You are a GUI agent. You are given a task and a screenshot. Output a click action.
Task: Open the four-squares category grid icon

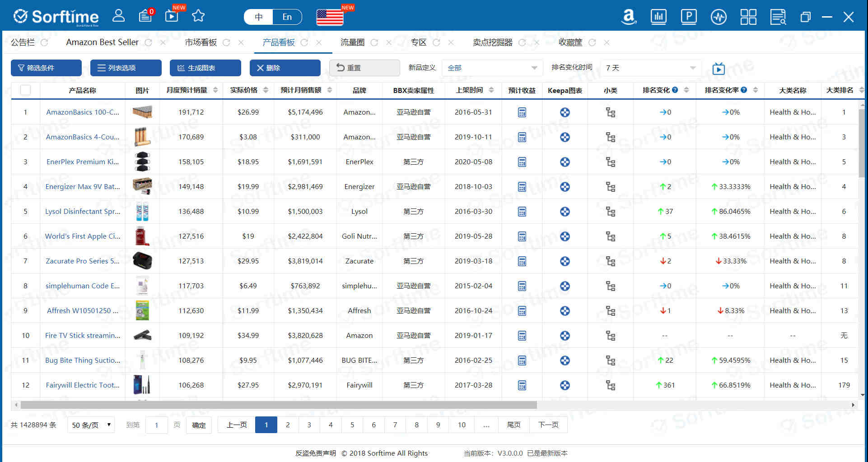(x=748, y=17)
